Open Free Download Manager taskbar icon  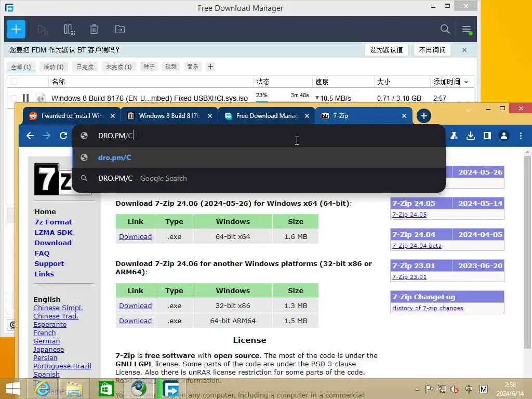point(170,389)
